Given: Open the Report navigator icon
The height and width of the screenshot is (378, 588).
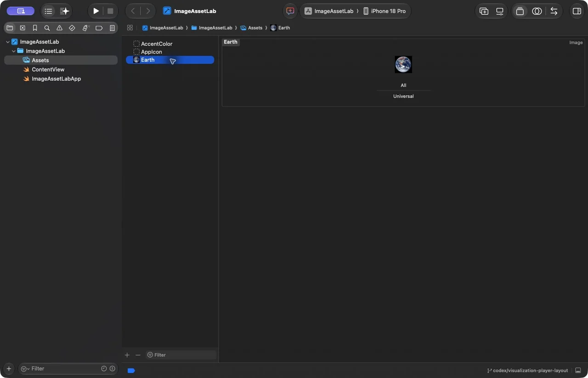Looking at the screenshot, I should click(x=112, y=28).
